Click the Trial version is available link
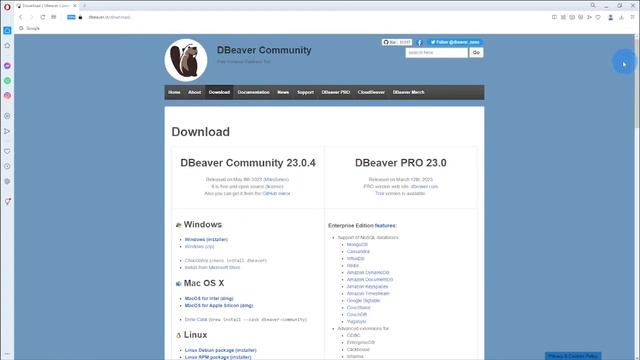The width and height of the screenshot is (640, 360). coord(400,193)
